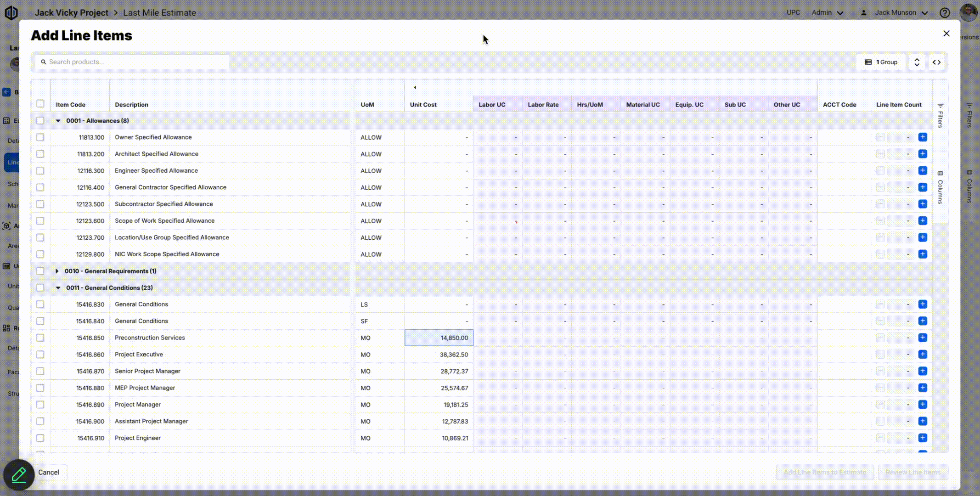Click the expand/collapse all groups arrows icon
Image resolution: width=980 pixels, height=496 pixels.
(917, 62)
